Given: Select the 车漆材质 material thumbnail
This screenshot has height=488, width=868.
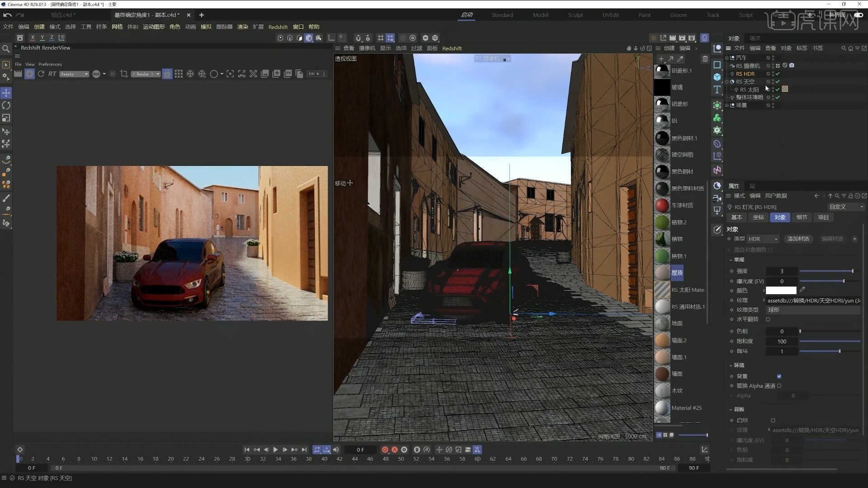Looking at the screenshot, I should (x=661, y=205).
